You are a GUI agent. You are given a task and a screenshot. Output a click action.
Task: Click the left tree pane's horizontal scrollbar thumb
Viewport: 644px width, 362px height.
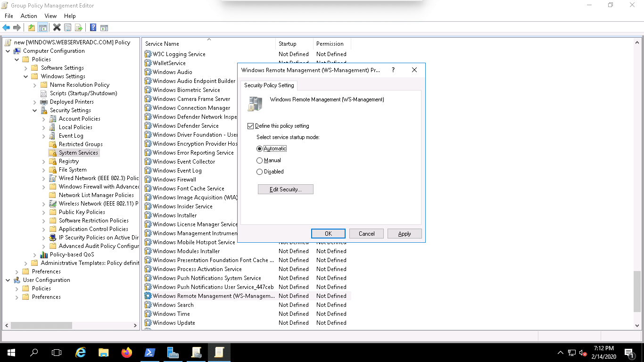41,325
